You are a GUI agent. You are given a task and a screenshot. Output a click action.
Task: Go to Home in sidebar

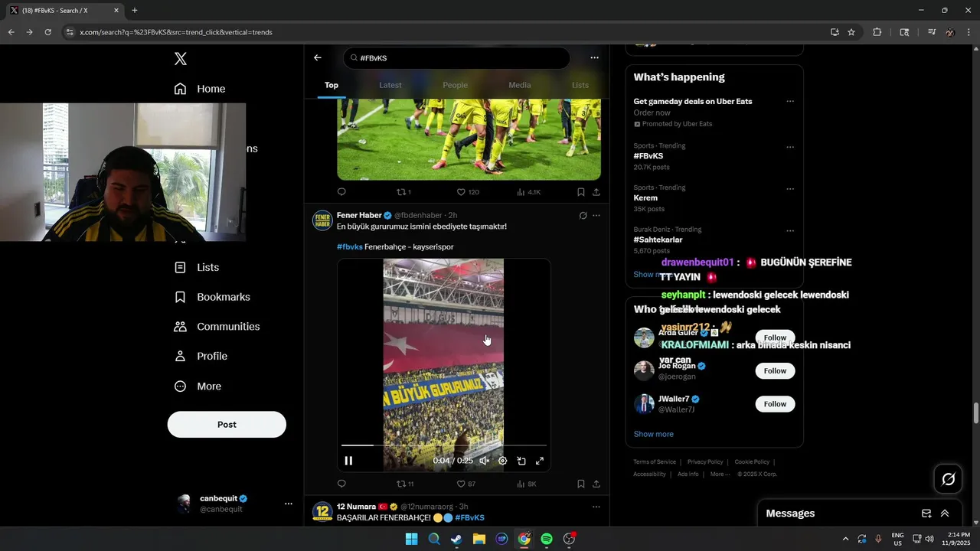tap(200, 89)
